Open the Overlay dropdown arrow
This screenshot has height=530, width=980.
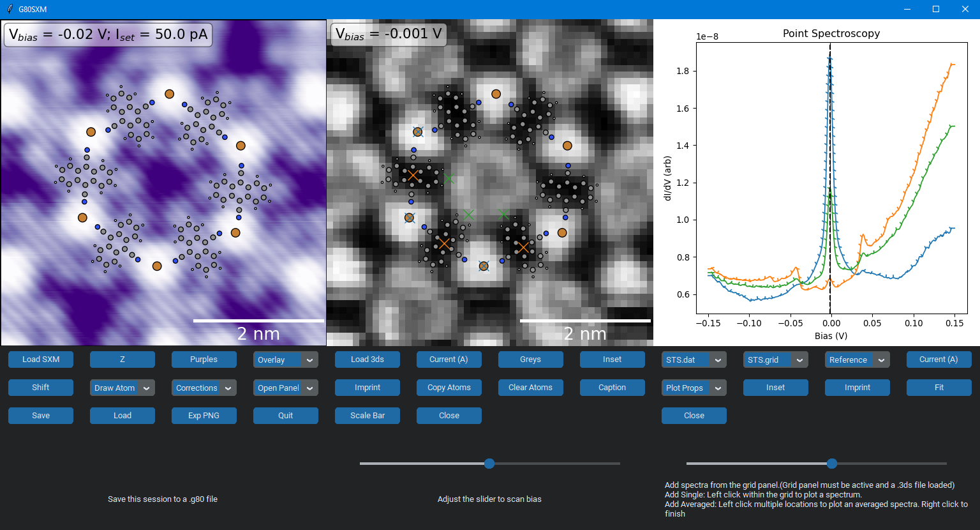[309, 360]
